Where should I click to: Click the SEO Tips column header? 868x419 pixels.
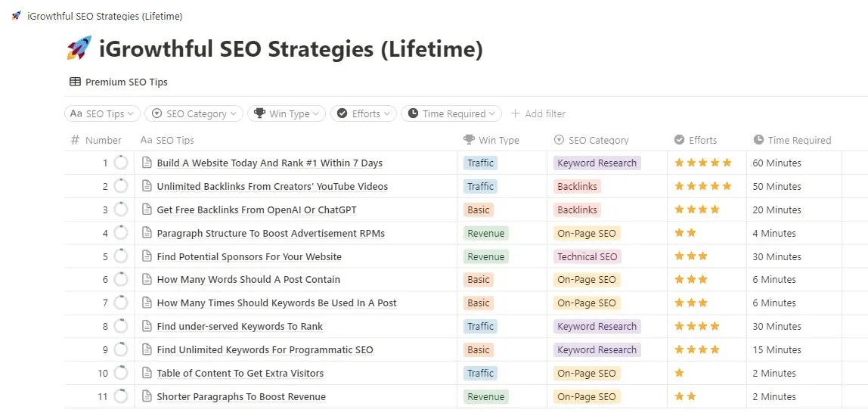tap(175, 140)
